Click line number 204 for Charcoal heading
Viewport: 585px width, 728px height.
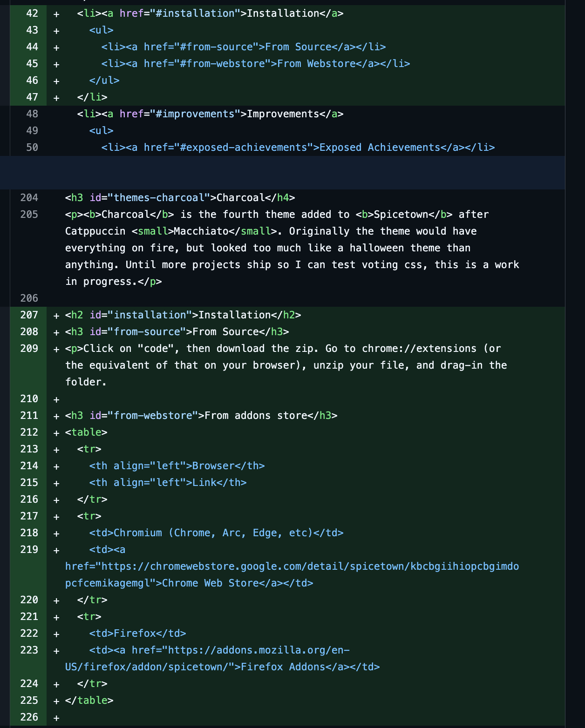29,198
